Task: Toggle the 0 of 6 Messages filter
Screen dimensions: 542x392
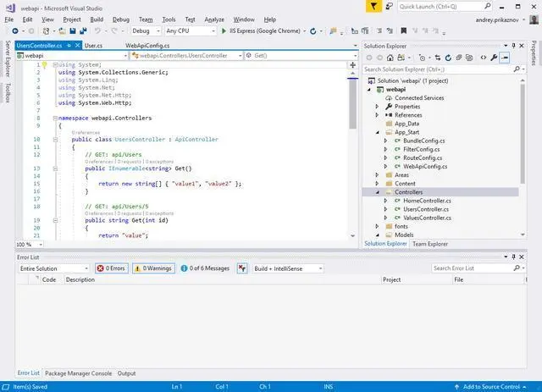Action: tap(204, 268)
